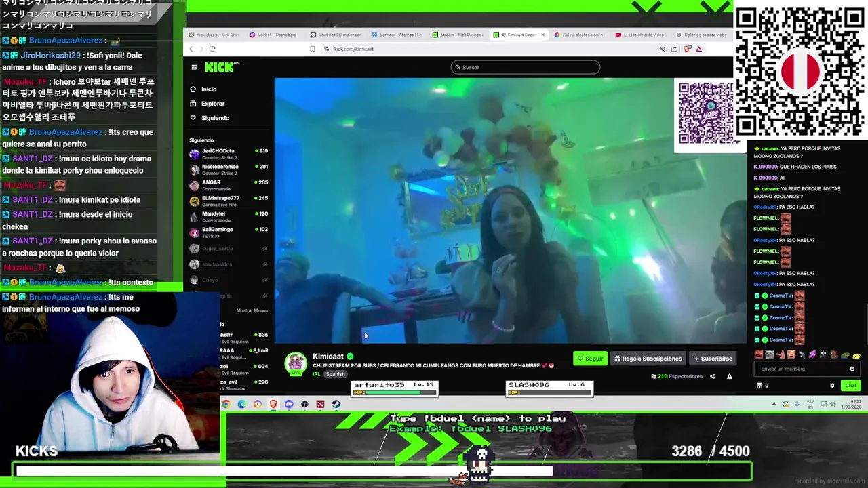Open Brave browser from the taskbar
This screenshot has height=488, width=868.
[x=273, y=404]
